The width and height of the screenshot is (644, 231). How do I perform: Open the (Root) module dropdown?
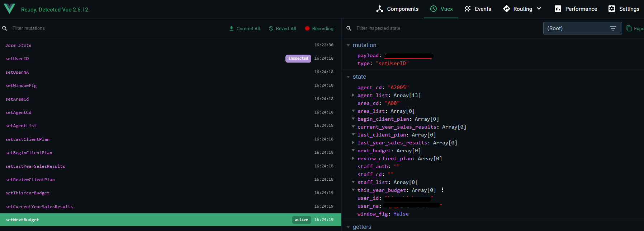point(582,28)
